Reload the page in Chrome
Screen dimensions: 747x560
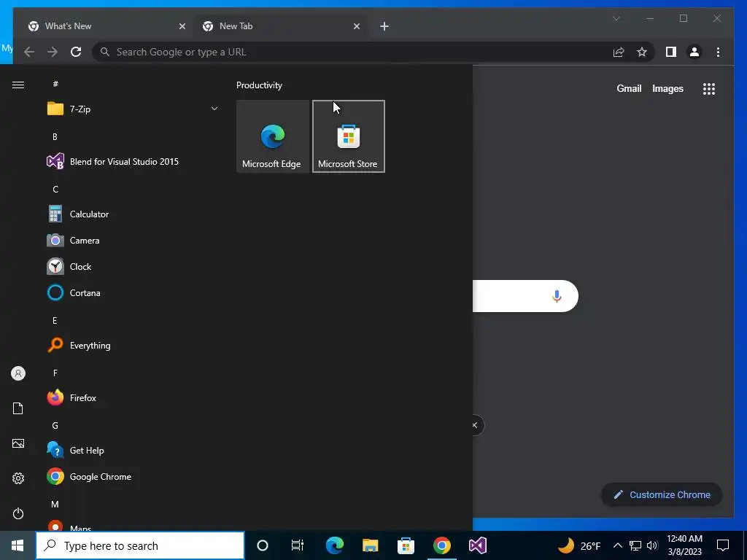(76, 52)
